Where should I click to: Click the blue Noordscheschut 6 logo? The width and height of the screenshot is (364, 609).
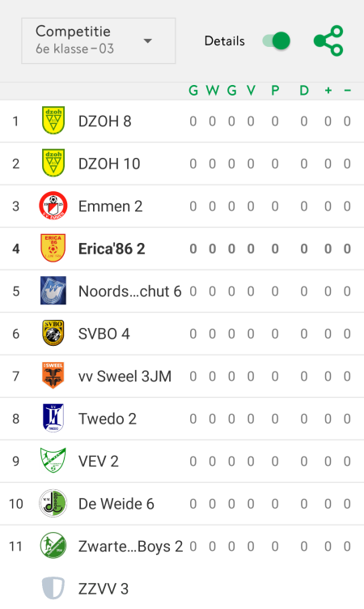pos(53,291)
